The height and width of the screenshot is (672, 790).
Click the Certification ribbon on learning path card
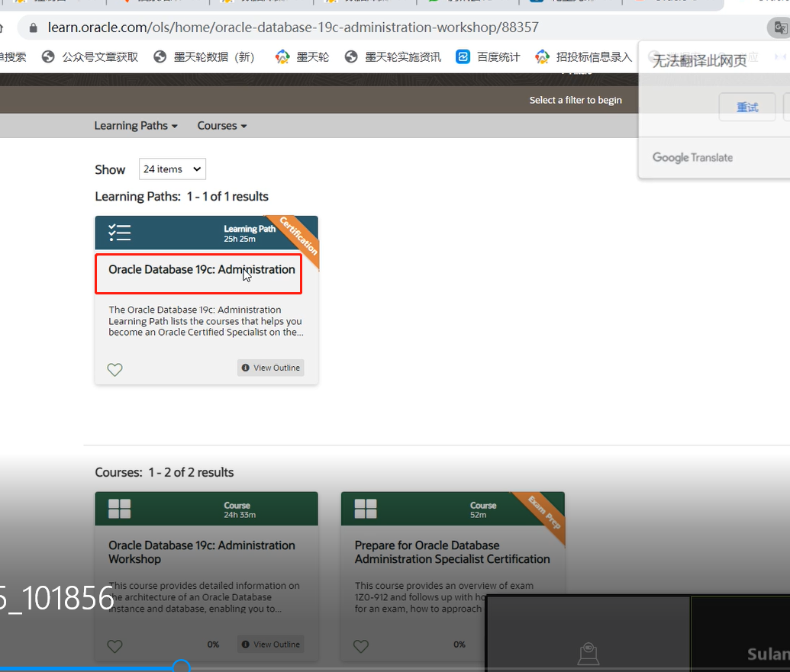coord(297,236)
